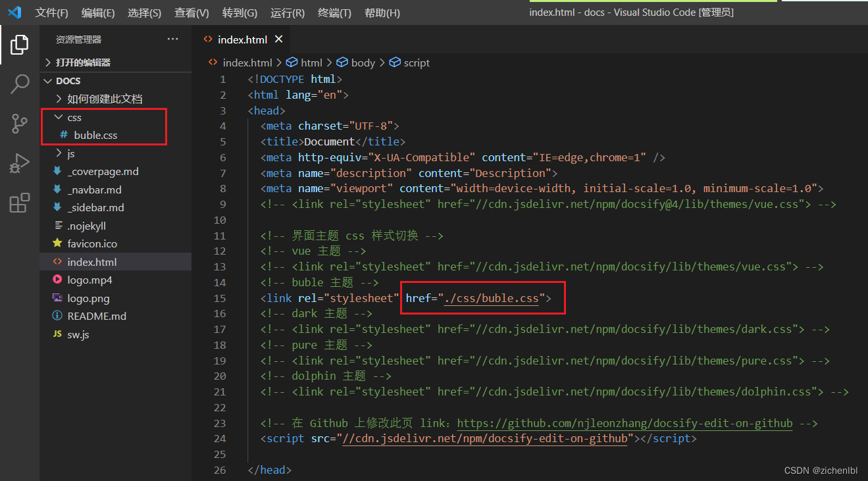Click the body symbol icon in breadcrumb

342,63
